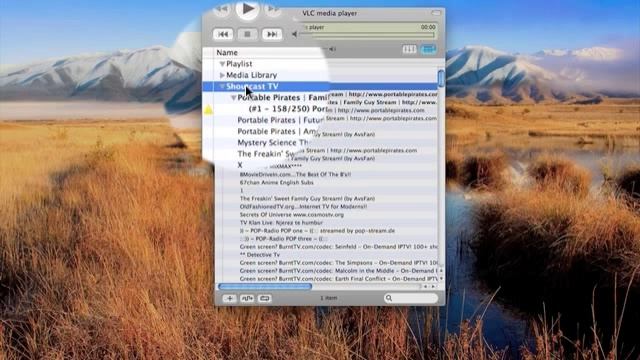Image resolution: width=640 pixels, height=360 pixels.
Task: Add an item with the plus button
Action: [229, 298]
